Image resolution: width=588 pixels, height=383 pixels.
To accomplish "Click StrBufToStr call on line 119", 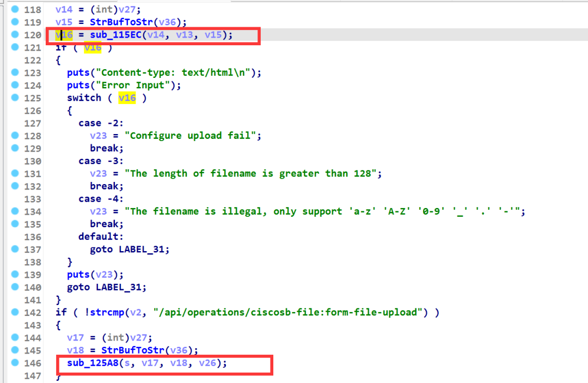I will [121, 22].
